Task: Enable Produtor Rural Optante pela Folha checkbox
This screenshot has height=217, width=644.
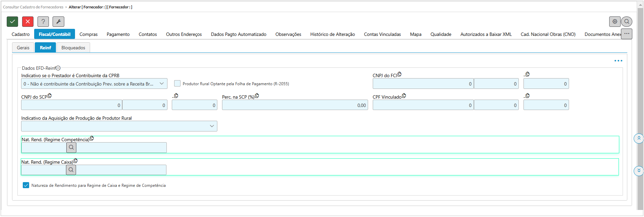Action: tap(177, 84)
